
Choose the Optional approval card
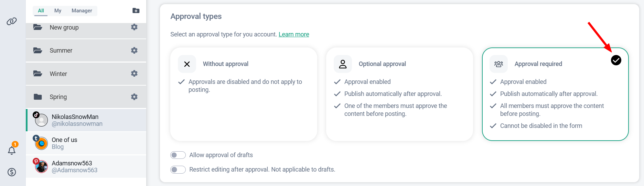coord(399,94)
